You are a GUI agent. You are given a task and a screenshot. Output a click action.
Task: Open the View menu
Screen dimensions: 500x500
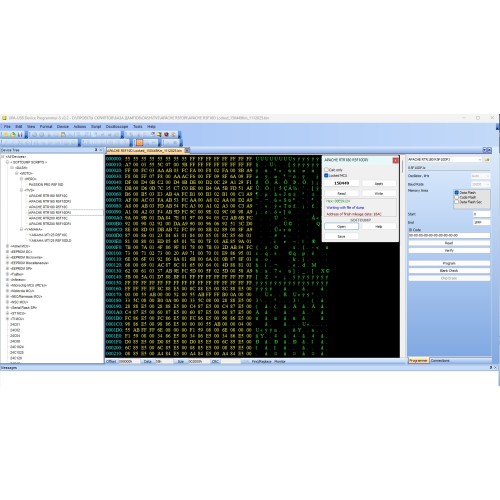tap(31, 127)
